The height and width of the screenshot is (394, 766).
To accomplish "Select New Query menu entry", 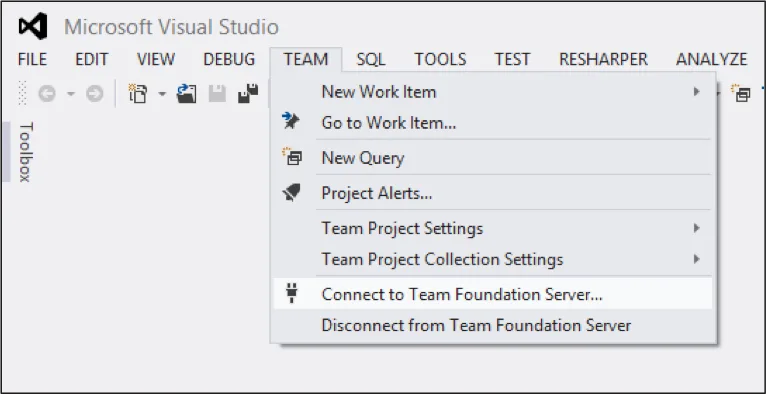I will pyautogui.click(x=492, y=158).
